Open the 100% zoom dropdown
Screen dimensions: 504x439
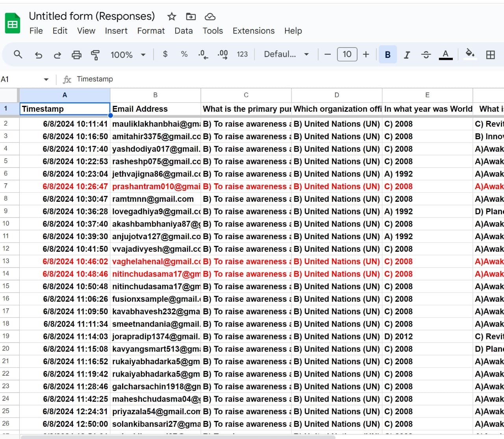[x=128, y=55]
